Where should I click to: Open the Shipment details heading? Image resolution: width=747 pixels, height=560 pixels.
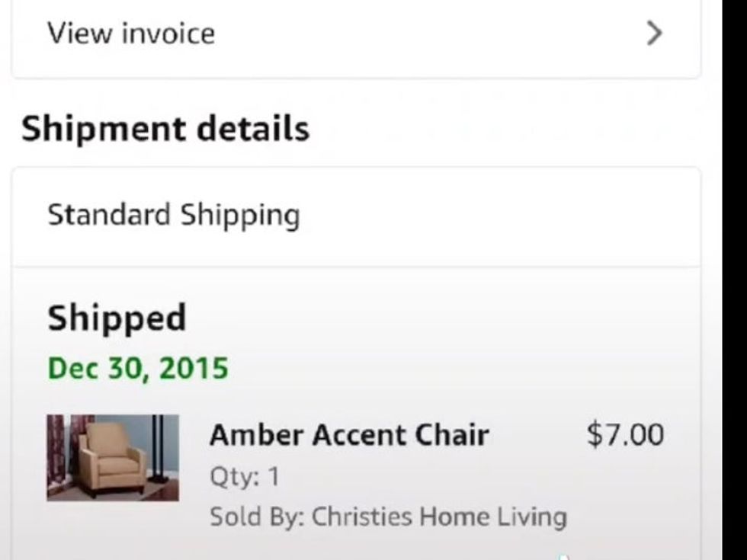click(165, 128)
